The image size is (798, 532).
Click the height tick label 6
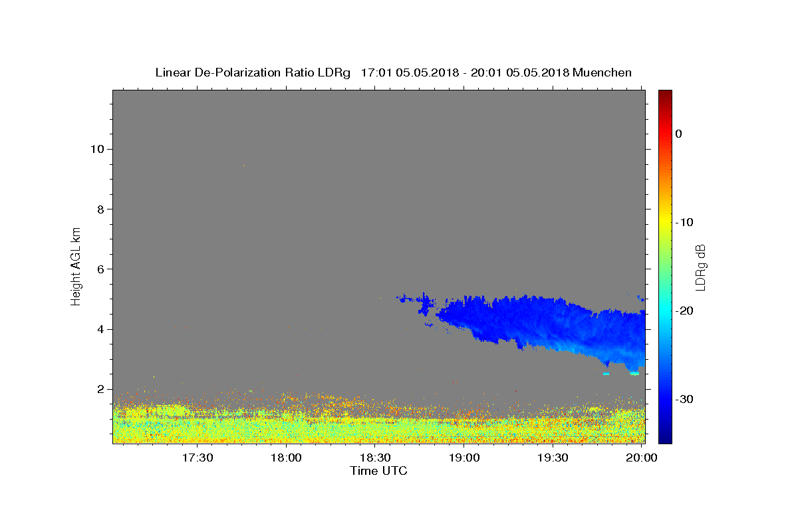(100, 269)
